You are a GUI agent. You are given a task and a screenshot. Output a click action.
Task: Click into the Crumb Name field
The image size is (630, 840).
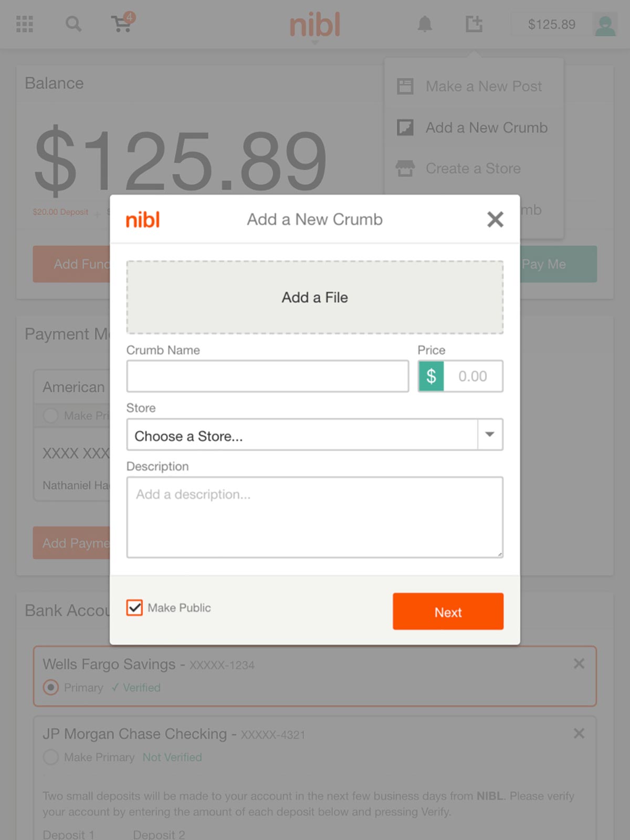pyautogui.click(x=267, y=376)
